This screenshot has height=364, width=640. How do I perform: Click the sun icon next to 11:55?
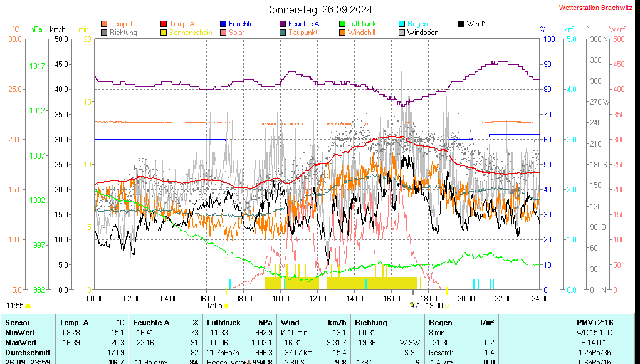pos(28,306)
